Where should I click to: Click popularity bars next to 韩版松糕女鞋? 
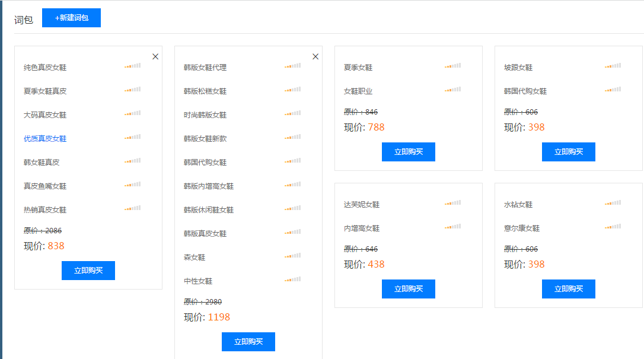tap(292, 90)
